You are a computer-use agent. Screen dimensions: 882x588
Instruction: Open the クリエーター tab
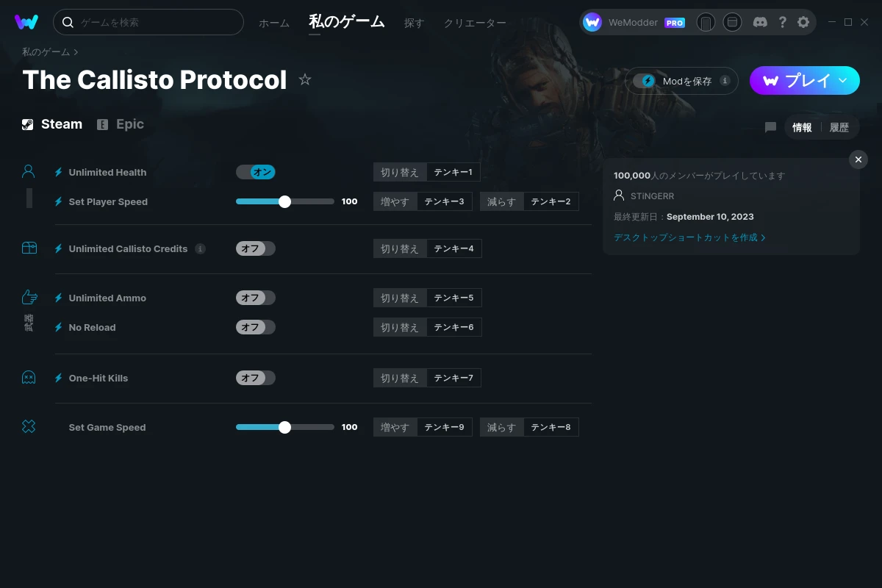475,23
